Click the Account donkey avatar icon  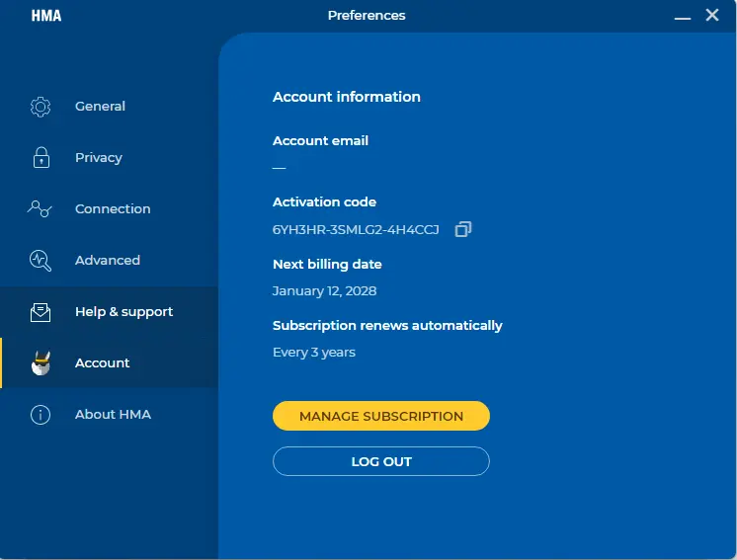(x=41, y=363)
